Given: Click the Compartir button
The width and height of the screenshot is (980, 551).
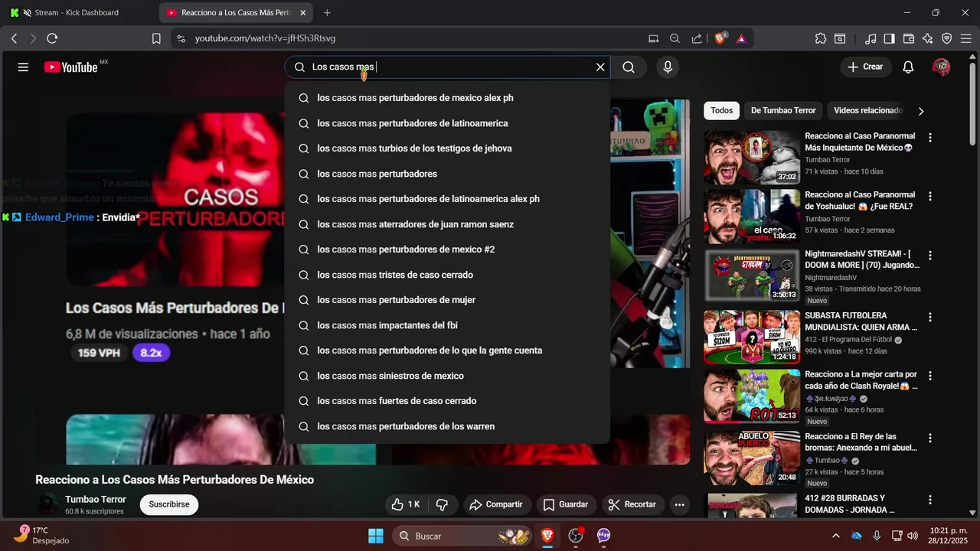Looking at the screenshot, I should pyautogui.click(x=496, y=504).
